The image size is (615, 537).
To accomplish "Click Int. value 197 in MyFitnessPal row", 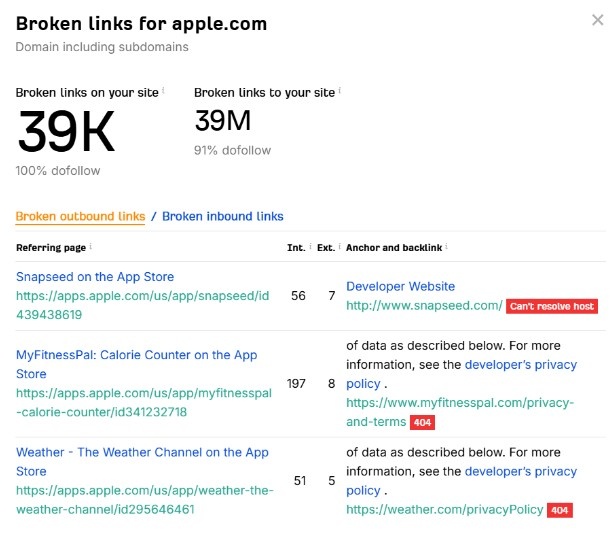I will click(x=296, y=384).
